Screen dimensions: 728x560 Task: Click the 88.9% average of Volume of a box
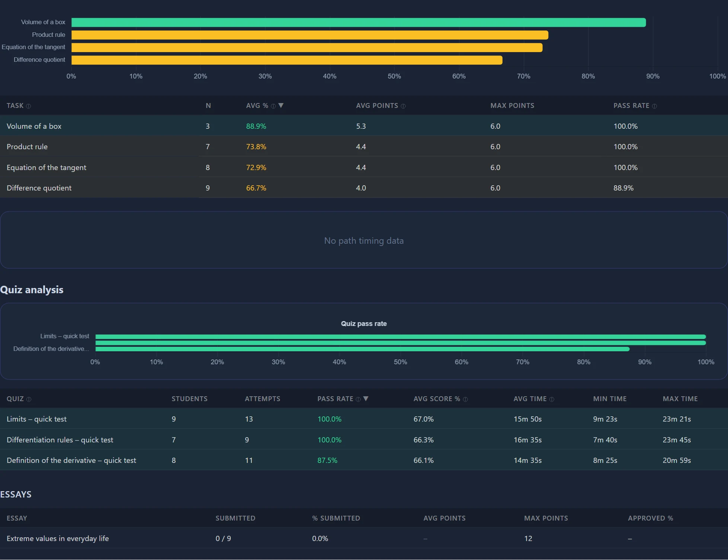tap(256, 126)
